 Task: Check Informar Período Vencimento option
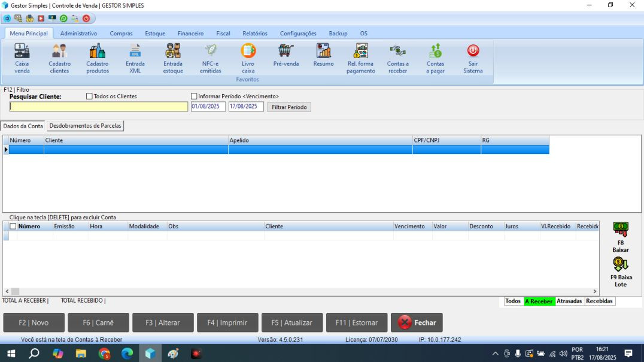(194, 96)
